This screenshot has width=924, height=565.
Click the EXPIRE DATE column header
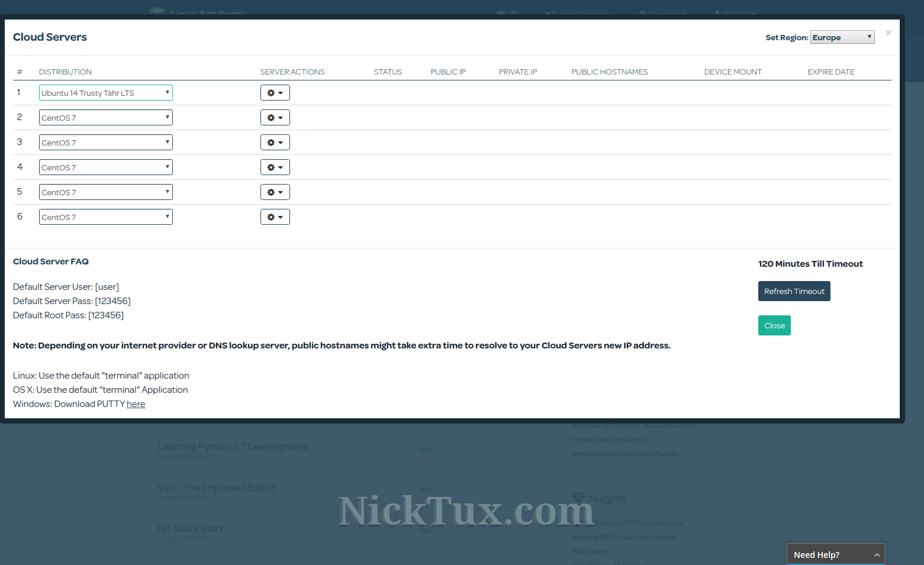tap(830, 72)
